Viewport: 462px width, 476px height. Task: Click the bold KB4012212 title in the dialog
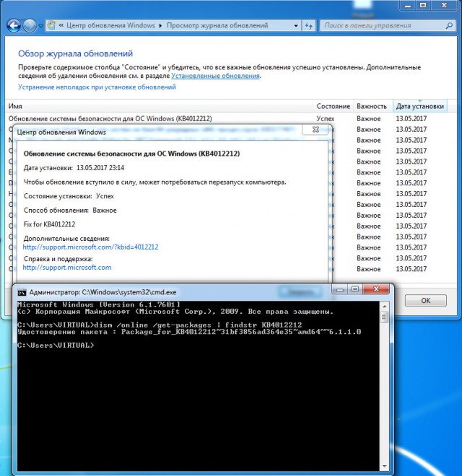point(131,154)
